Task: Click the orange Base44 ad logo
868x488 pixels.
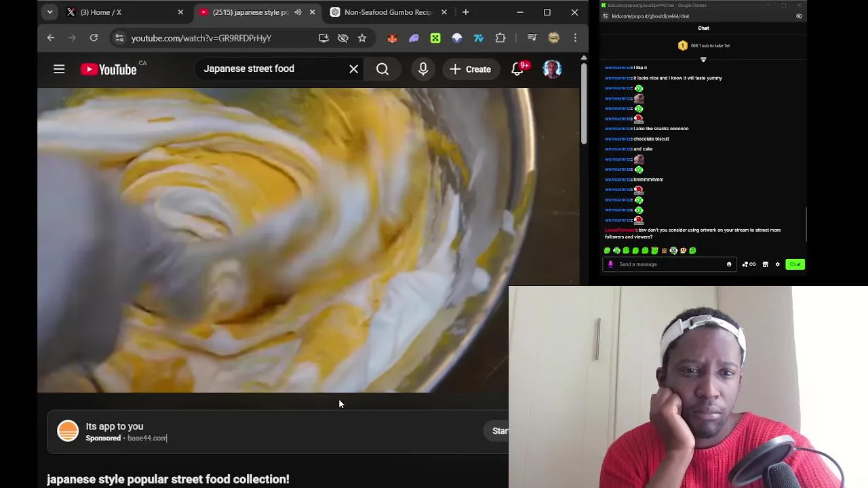Action: point(68,431)
